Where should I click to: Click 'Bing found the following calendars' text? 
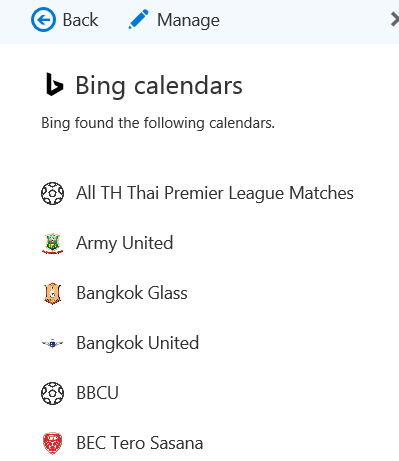tap(158, 123)
